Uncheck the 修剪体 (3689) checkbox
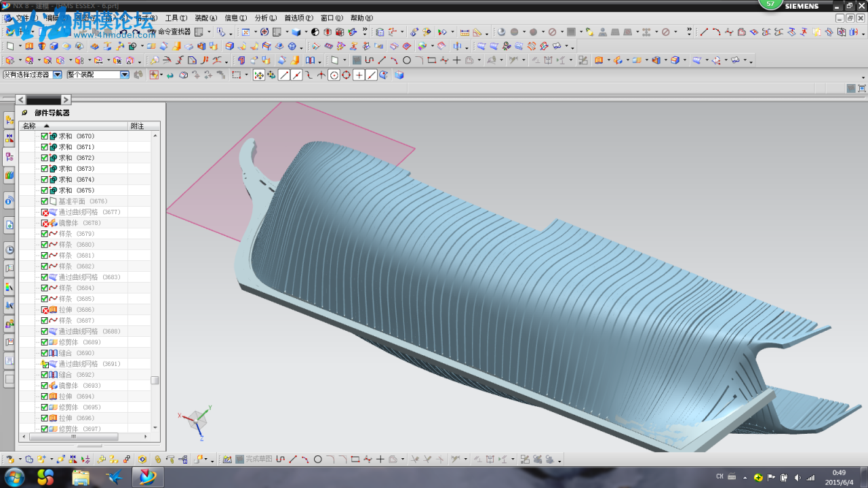This screenshot has height=488, width=868. coord(45,342)
